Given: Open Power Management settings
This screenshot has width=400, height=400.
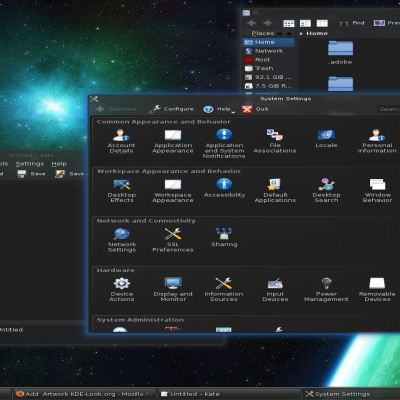Looking at the screenshot, I should click(326, 290).
